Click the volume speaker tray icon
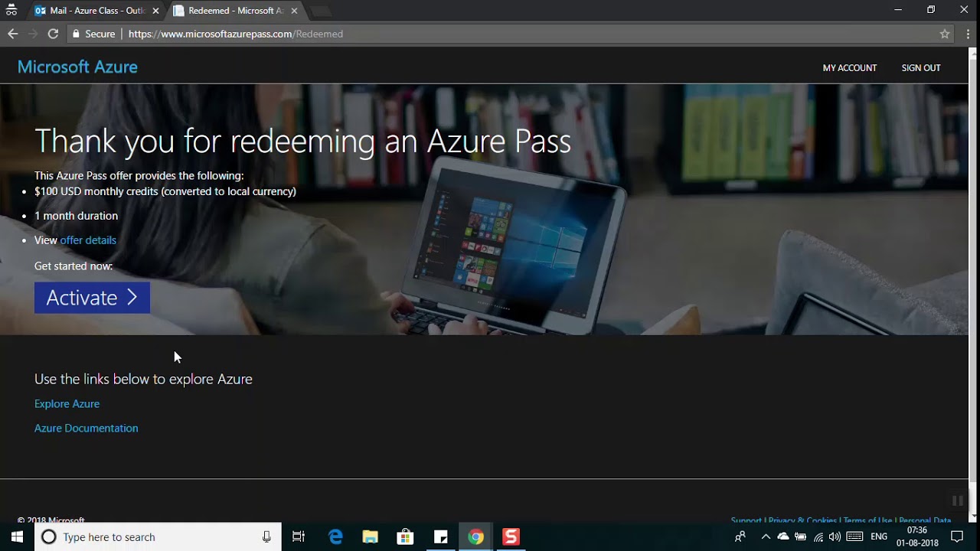980x551 pixels. [835, 537]
